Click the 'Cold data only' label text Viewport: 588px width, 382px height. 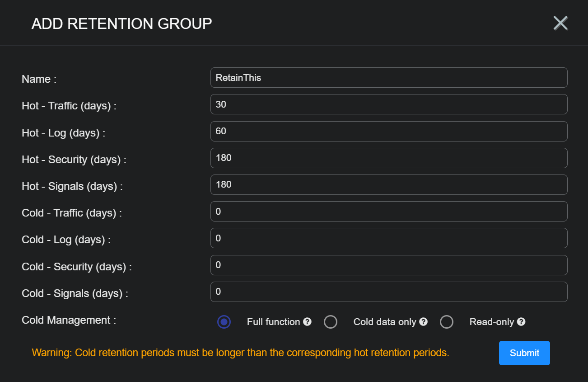point(385,322)
